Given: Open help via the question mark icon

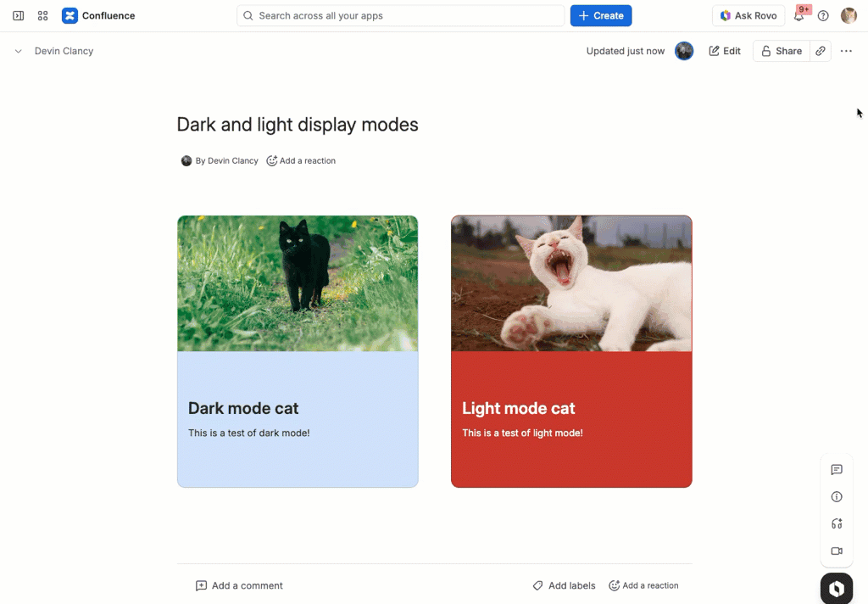Looking at the screenshot, I should click(x=822, y=15).
